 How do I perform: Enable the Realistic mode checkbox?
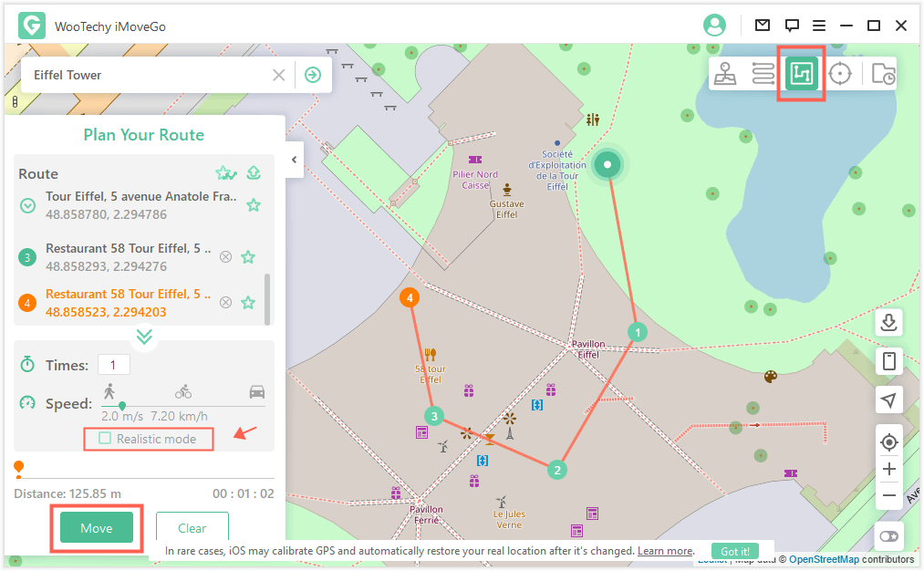[106, 439]
